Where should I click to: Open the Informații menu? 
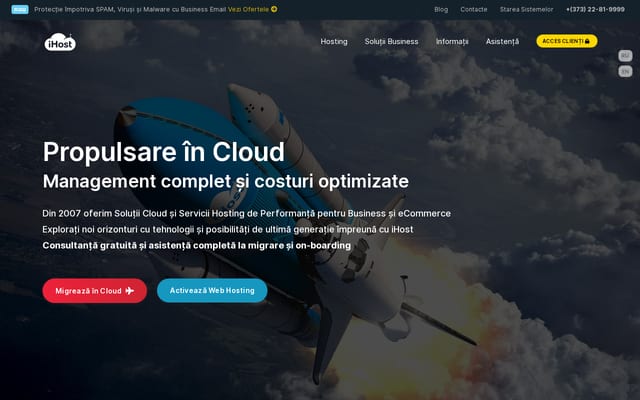pos(452,42)
